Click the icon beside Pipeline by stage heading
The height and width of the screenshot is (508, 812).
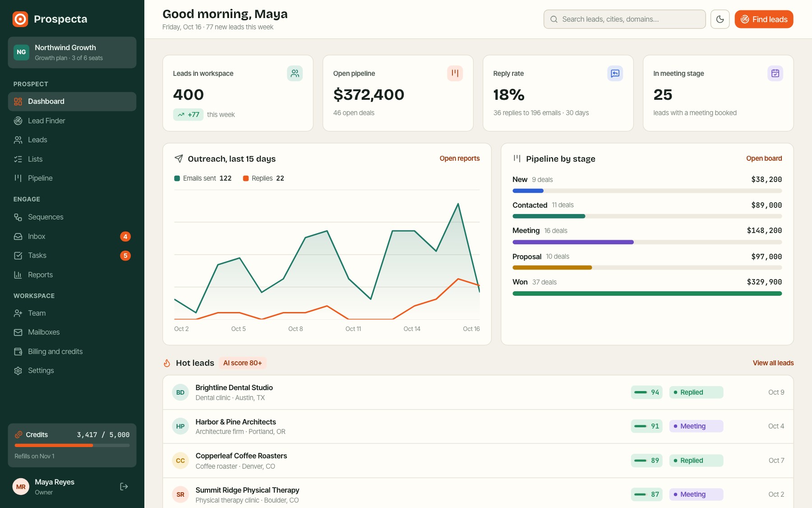517,158
